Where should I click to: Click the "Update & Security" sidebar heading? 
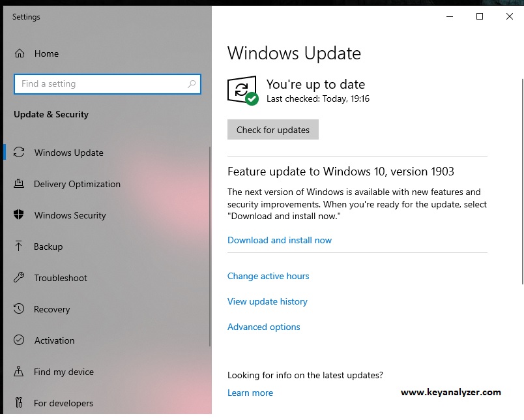(x=51, y=114)
